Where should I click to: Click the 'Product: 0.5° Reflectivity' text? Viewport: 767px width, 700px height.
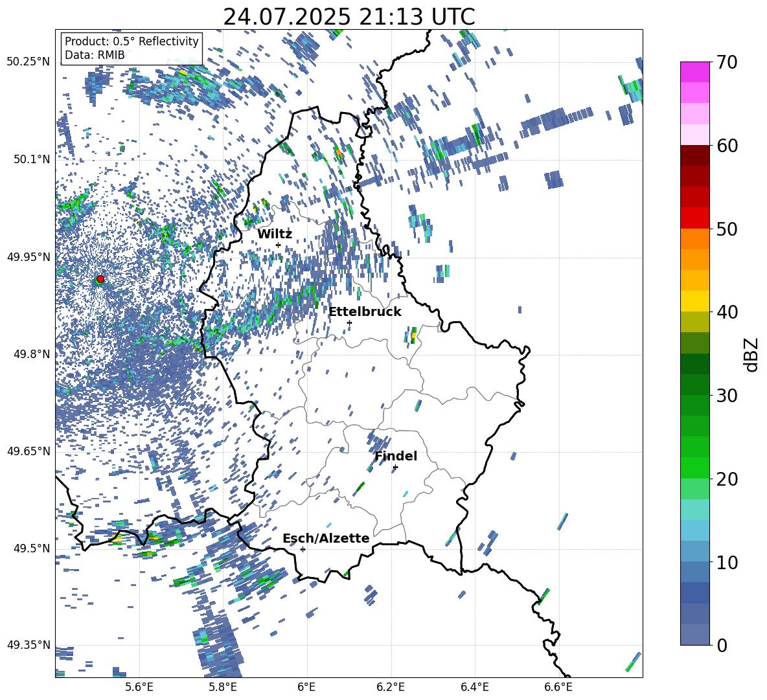tap(132, 41)
